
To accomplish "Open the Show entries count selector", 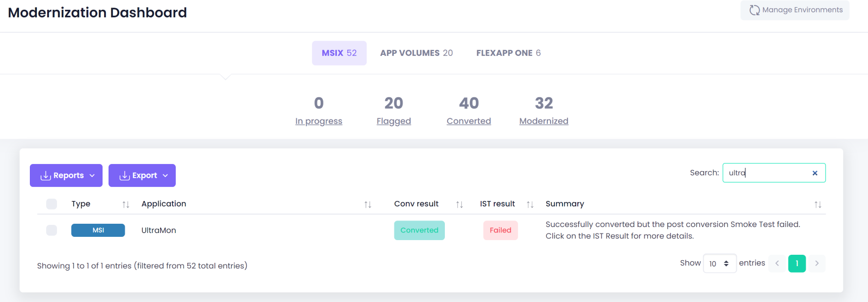I will point(719,263).
